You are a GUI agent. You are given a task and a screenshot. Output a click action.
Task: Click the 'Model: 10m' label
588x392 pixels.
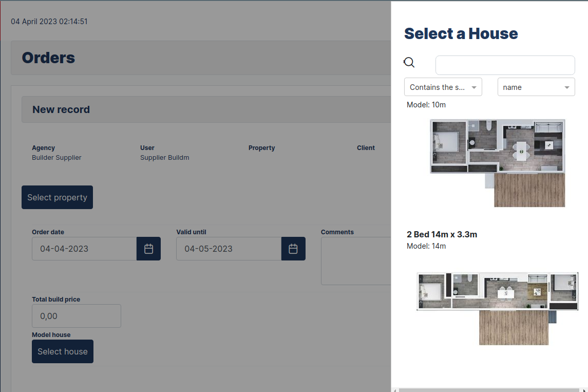click(426, 105)
